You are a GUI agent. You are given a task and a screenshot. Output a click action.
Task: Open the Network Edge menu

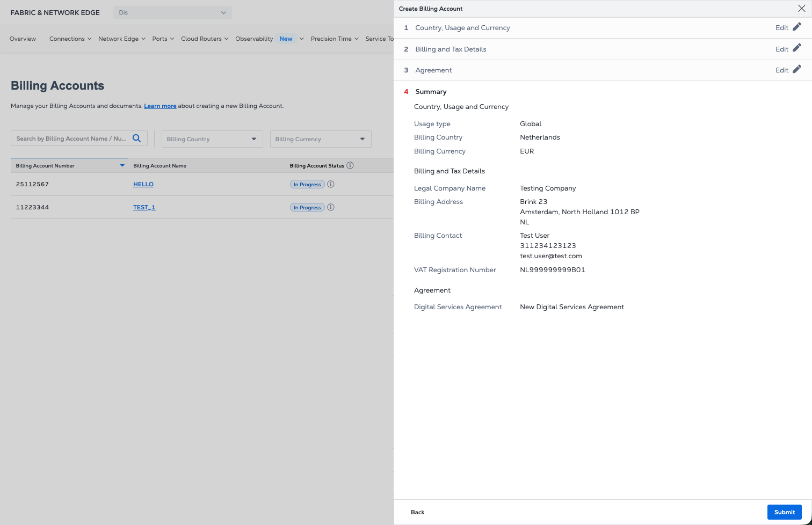point(121,39)
